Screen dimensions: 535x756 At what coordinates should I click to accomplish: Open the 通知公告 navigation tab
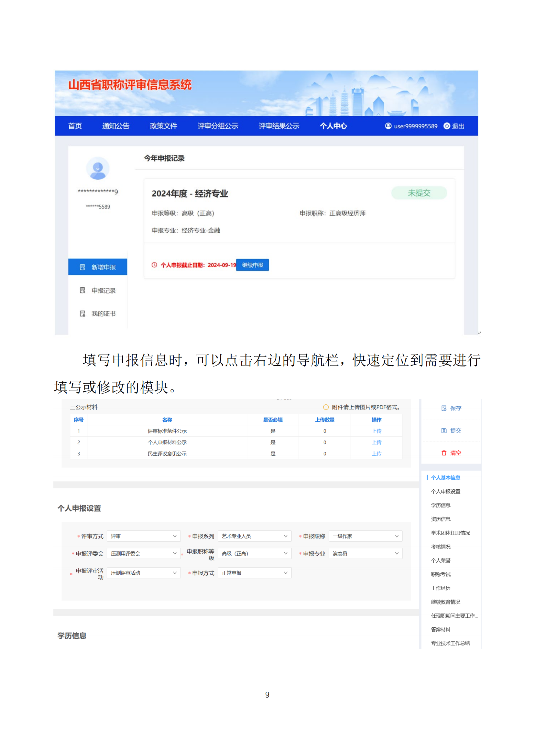point(115,126)
